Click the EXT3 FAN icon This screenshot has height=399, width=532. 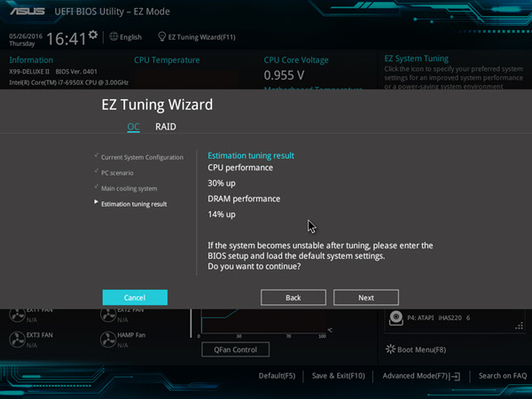point(17,340)
